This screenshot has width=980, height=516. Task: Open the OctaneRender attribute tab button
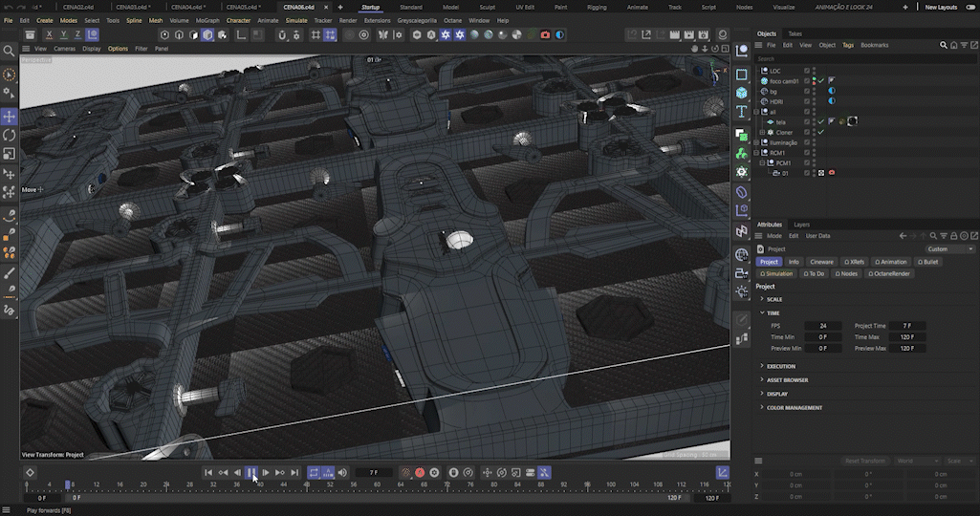[x=889, y=273]
